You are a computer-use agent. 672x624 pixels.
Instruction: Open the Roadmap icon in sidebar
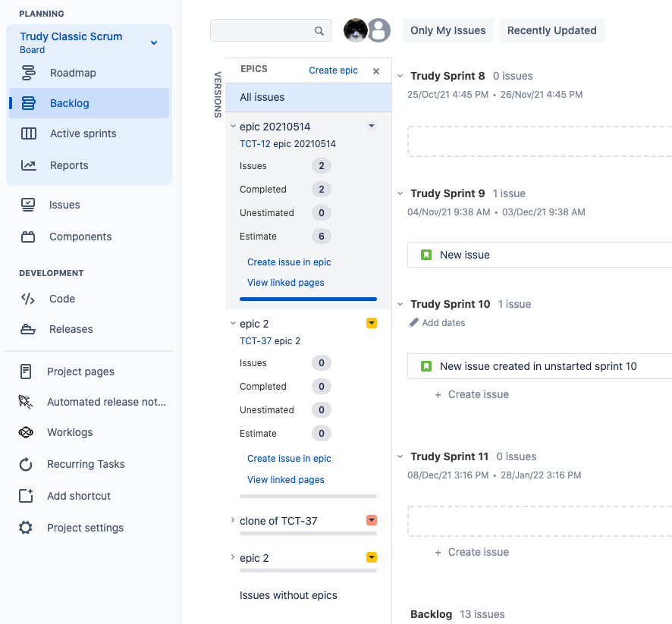click(29, 73)
